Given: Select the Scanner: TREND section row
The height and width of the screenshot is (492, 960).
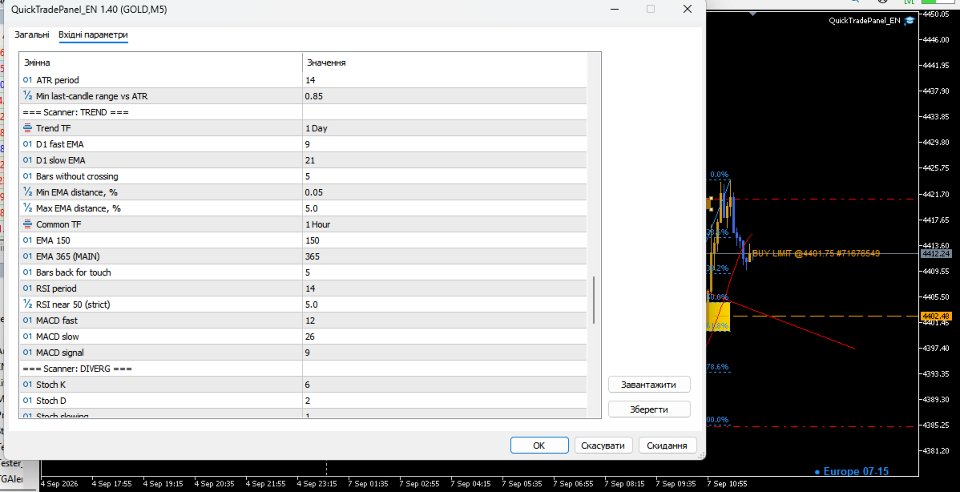Looking at the screenshot, I should pyautogui.click(x=303, y=113).
